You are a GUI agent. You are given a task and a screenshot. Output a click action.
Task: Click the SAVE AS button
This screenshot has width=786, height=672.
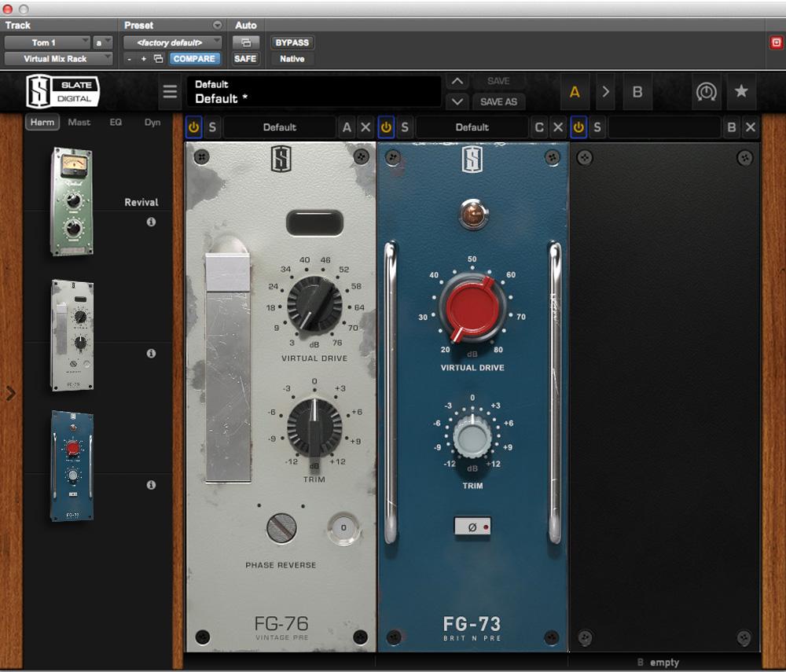point(498,101)
